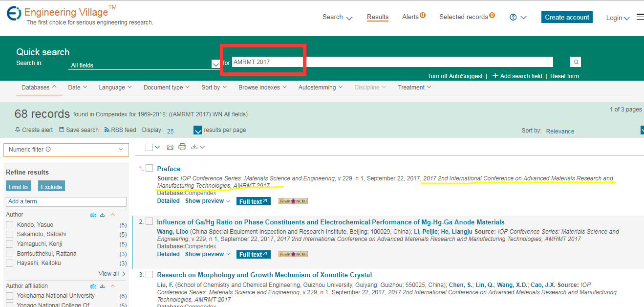The width and height of the screenshot is (644, 307).
Task: Click the search box containing AMRMT 2017
Action: pos(392,62)
